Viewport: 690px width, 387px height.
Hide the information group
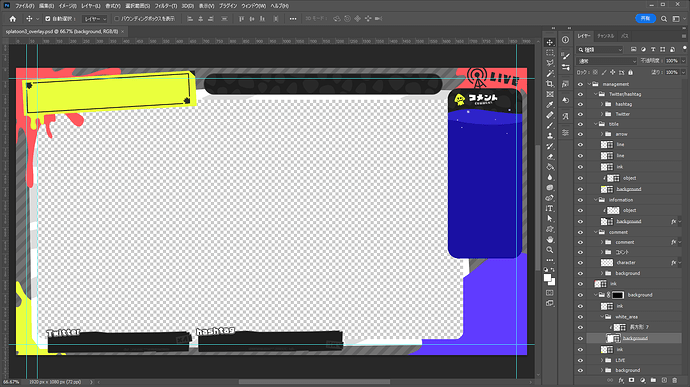pyautogui.click(x=580, y=200)
